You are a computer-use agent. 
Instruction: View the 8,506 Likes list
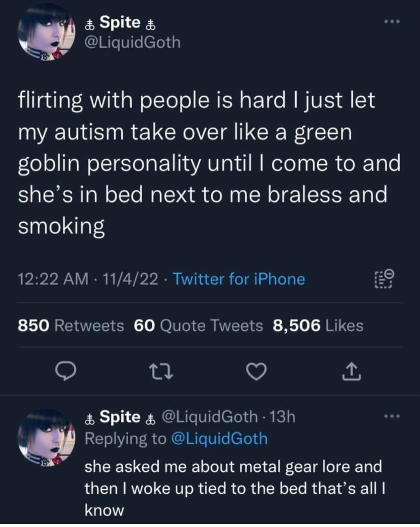coord(318,325)
